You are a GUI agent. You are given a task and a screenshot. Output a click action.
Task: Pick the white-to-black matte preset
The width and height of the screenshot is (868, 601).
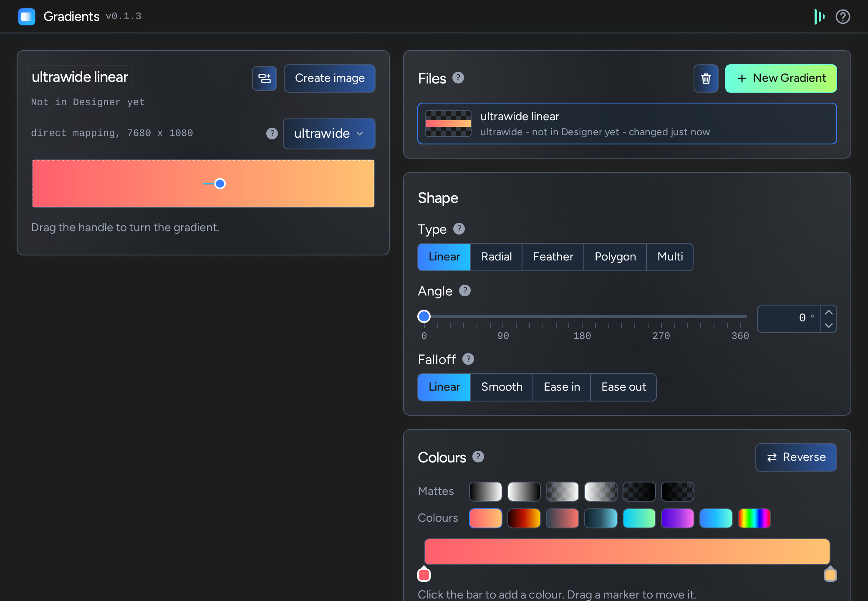point(524,491)
